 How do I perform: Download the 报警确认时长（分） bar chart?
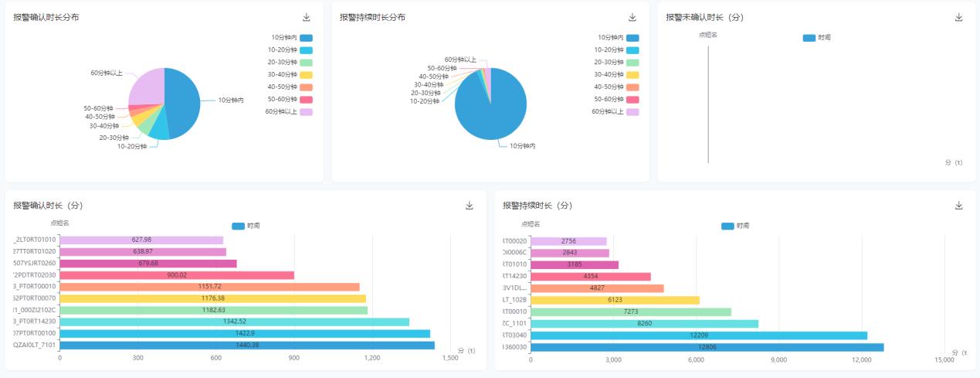[x=470, y=206]
